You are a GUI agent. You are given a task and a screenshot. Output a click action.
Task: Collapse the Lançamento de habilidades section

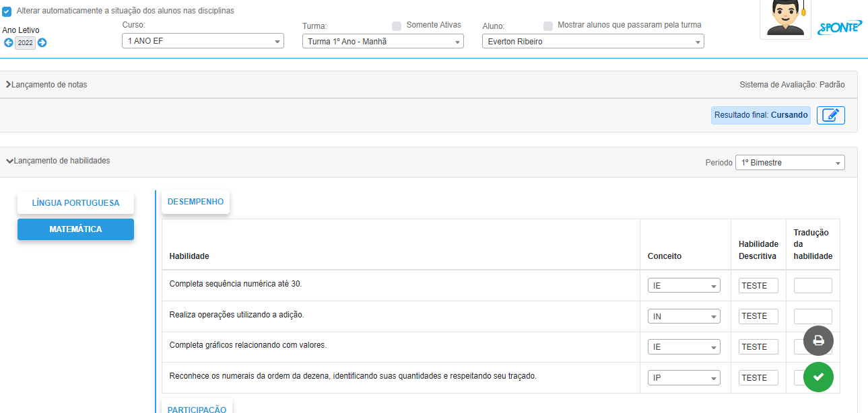coord(58,161)
